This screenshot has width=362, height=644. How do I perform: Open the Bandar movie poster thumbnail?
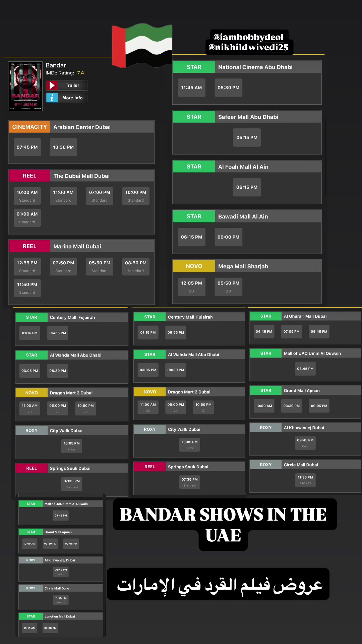coord(25,86)
